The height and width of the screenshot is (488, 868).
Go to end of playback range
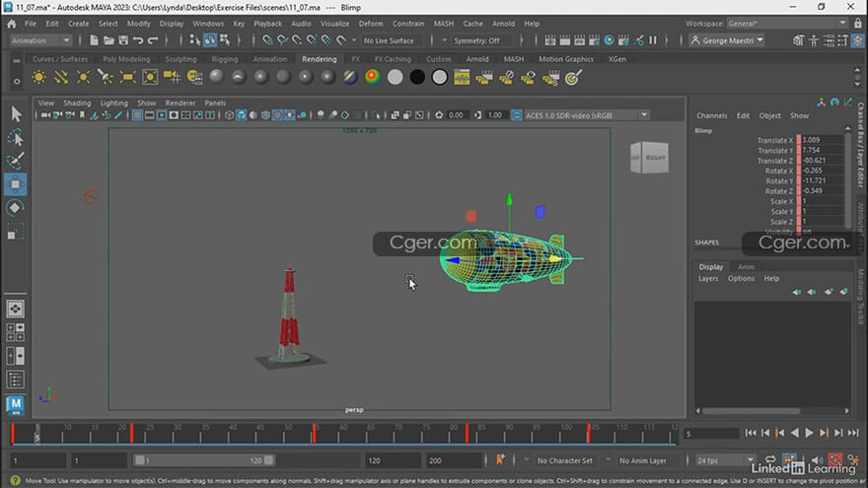(853, 433)
